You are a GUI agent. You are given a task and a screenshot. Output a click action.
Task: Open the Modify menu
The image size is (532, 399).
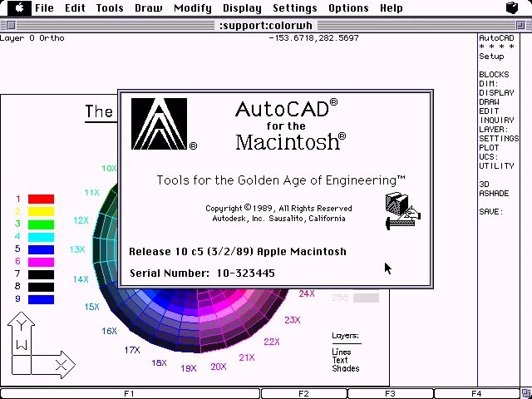(x=193, y=8)
